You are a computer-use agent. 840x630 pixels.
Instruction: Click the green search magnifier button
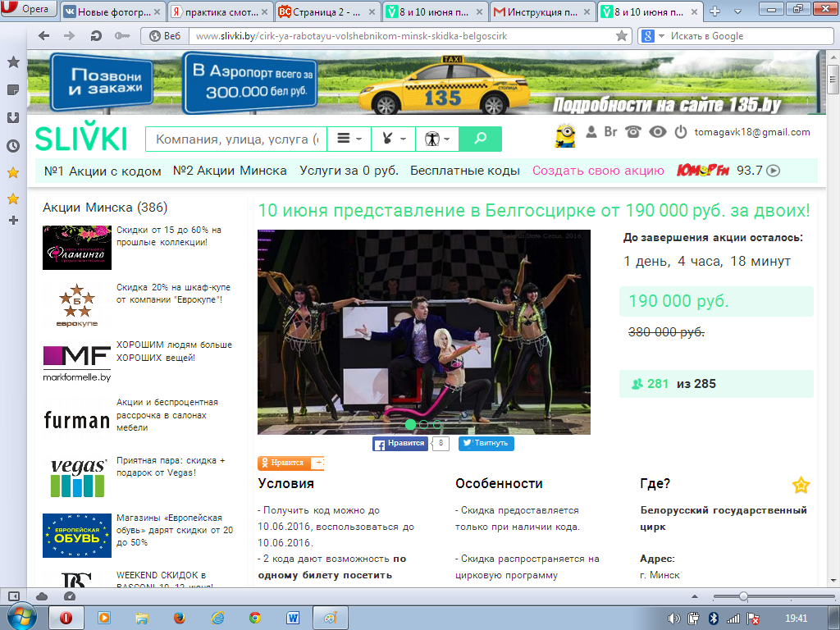(x=480, y=139)
